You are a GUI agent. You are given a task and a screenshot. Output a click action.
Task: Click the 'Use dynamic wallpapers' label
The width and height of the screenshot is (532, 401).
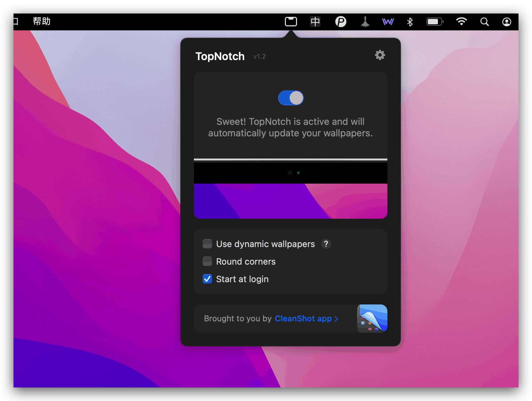pos(265,244)
